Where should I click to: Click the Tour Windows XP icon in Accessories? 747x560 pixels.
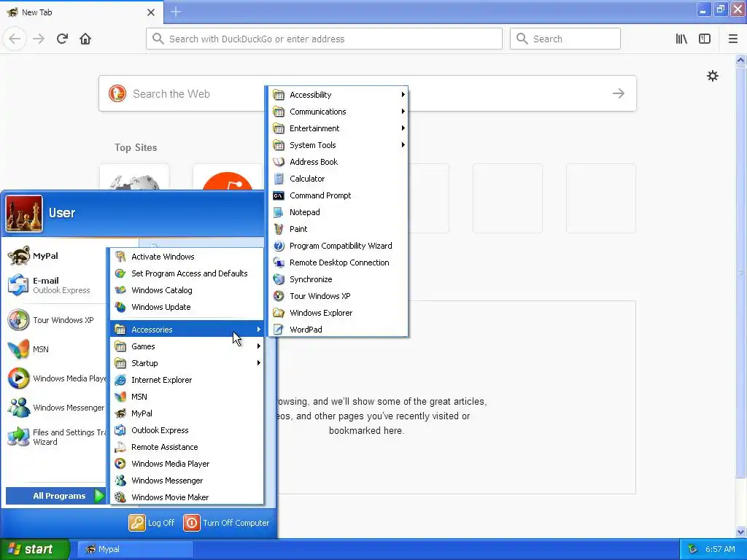(279, 296)
